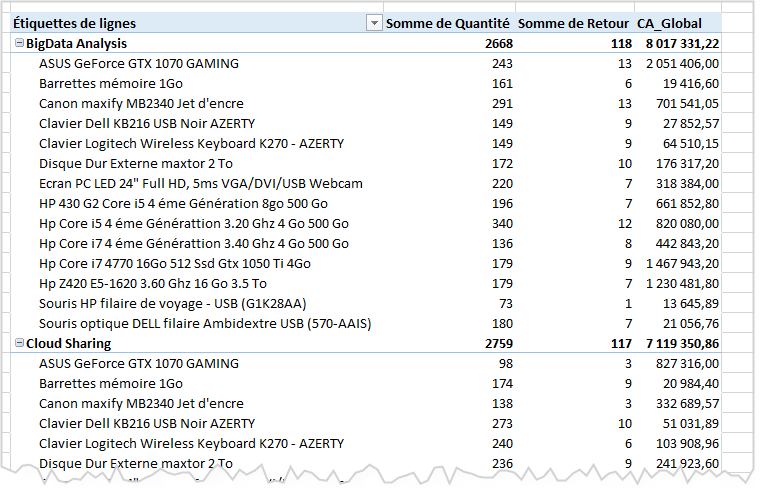This screenshot has height=500, width=770.
Task: Click quantity 73 for Souris HP filaire
Action: point(506,304)
